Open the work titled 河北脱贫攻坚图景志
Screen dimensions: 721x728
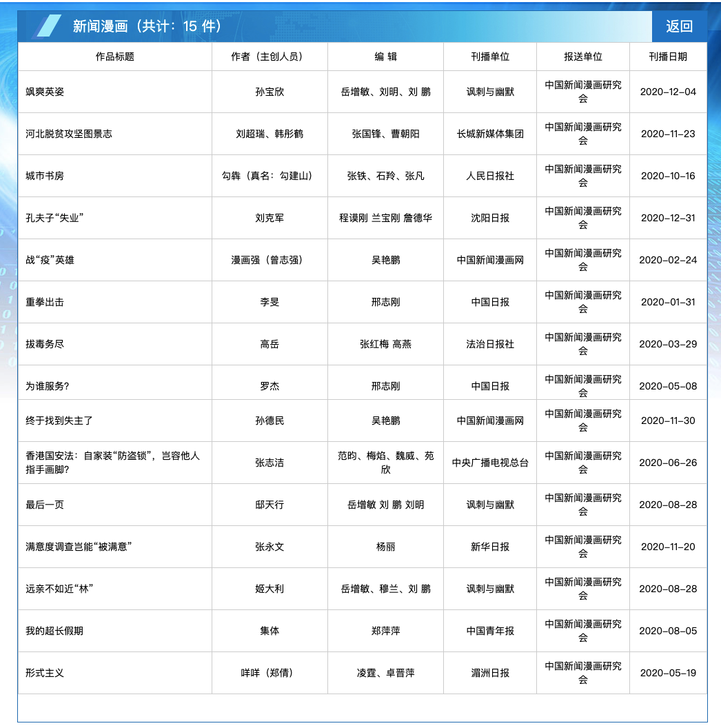tap(69, 134)
